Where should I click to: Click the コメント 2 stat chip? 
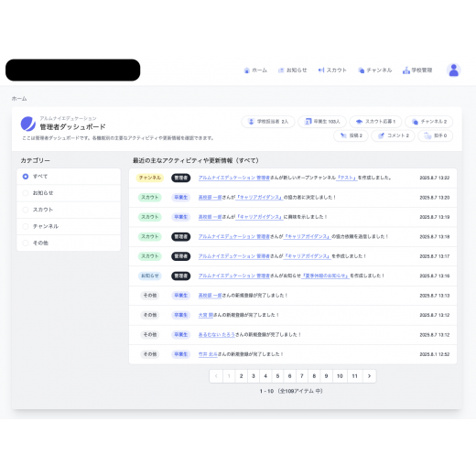pos(393,135)
